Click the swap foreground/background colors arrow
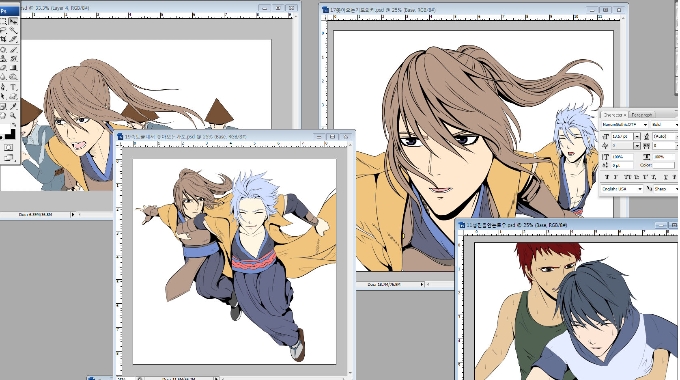Screen dimensions: 680x380 [13, 124]
